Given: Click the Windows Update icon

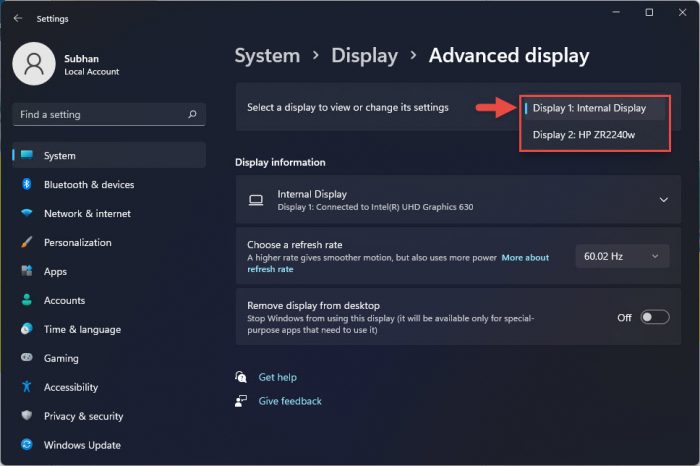Looking at the screenshot, I should coord(26,446).
